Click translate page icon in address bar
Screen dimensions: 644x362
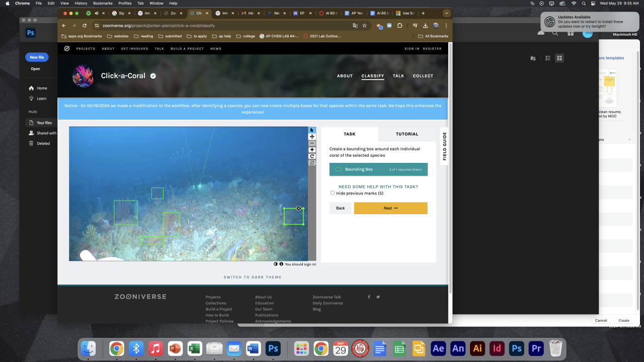point(355,26)
